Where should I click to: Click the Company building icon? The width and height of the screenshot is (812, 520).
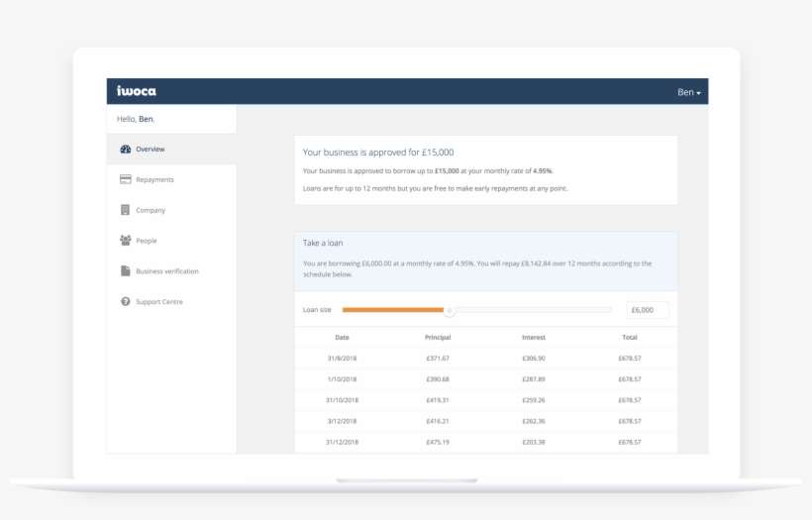(x=125, y=210)
